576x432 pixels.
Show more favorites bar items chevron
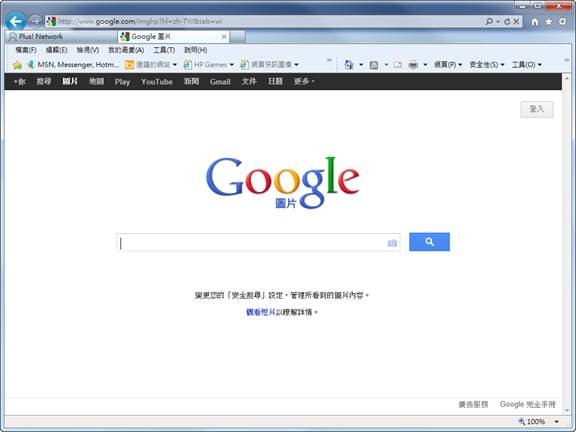(329, 60)
